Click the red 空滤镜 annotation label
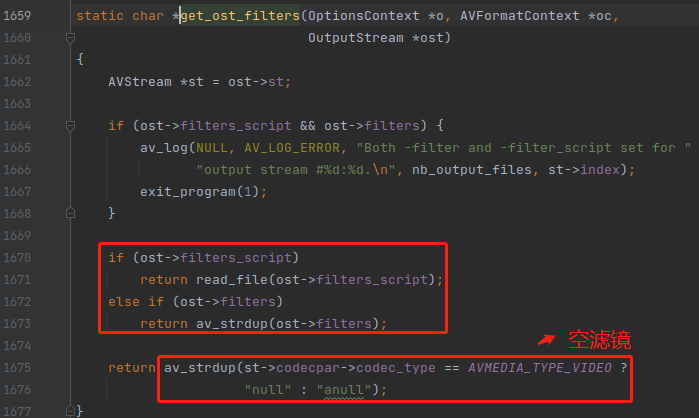The width and height of the screenshot is (699, 418). pos(600,338)
